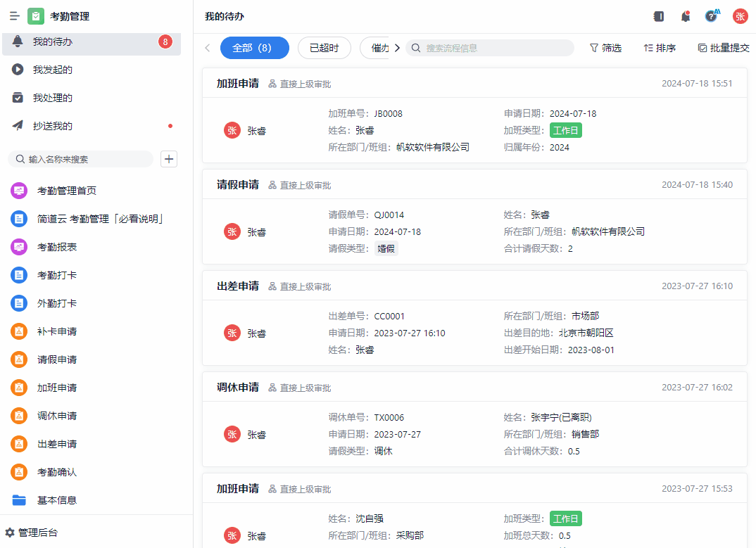Viewport: 756px width, 548px height.
Task: Select the 全部 (8) filter tab
Action: [x=255, y=48]
